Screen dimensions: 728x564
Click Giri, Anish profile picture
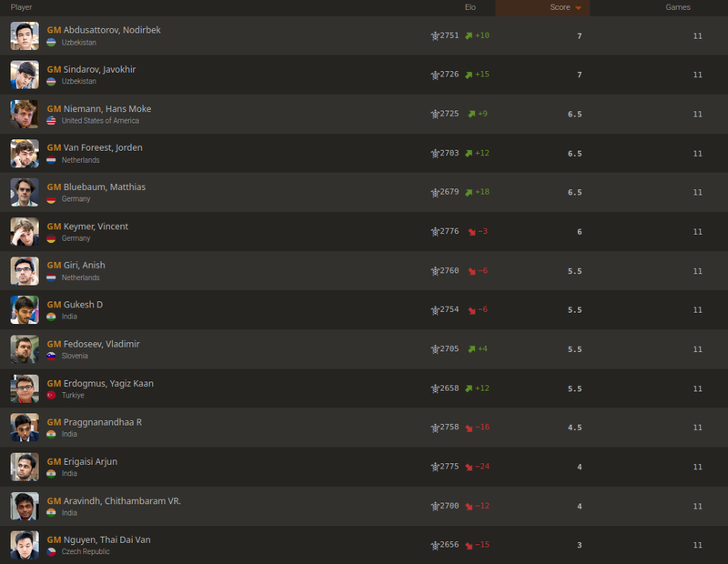point(25,271)
